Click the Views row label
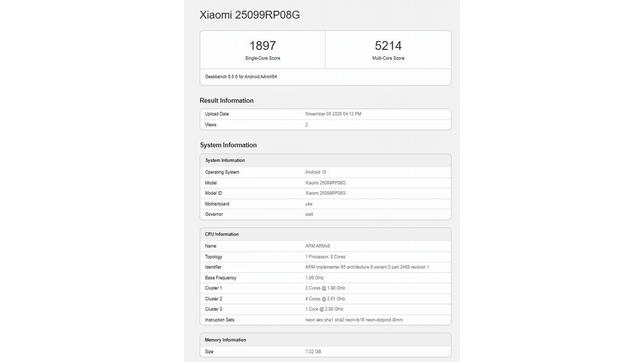Viewport: 644px width, 362px height. point(211,124)
